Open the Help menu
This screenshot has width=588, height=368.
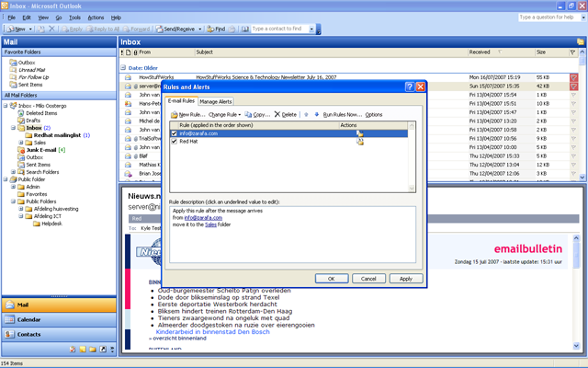tap(116, 17)
